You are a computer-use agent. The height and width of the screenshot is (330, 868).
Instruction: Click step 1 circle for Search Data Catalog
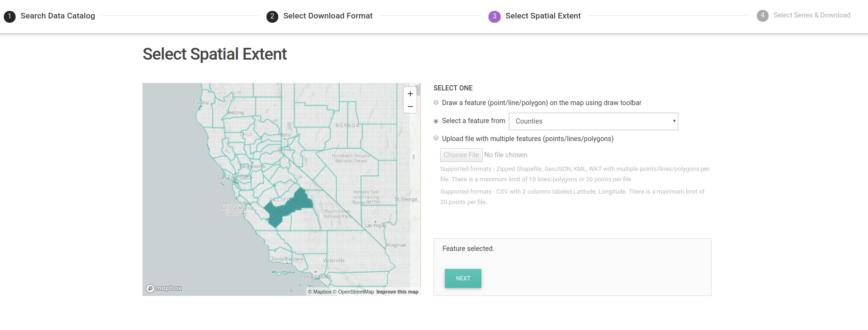pos(9,17)
